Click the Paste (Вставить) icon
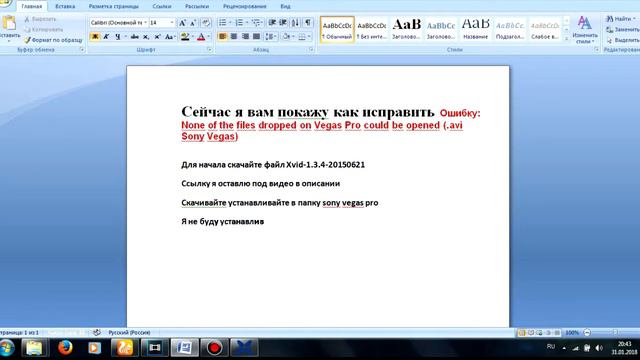Screen dimensions: 640x360 tap(9, 23)
